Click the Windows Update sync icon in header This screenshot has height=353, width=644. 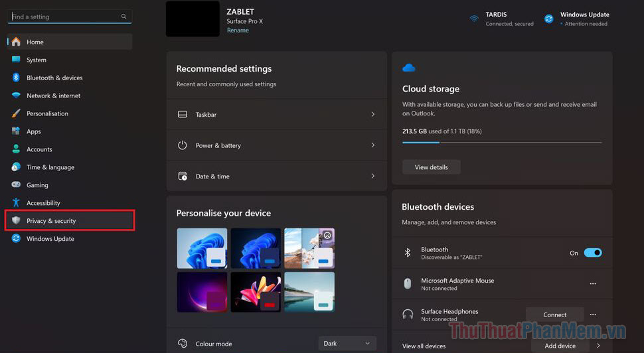548,19
